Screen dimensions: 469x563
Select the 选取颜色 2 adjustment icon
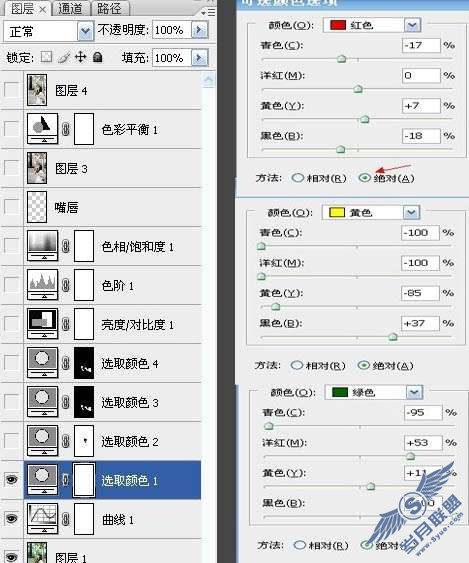click(x=42, y=441)
